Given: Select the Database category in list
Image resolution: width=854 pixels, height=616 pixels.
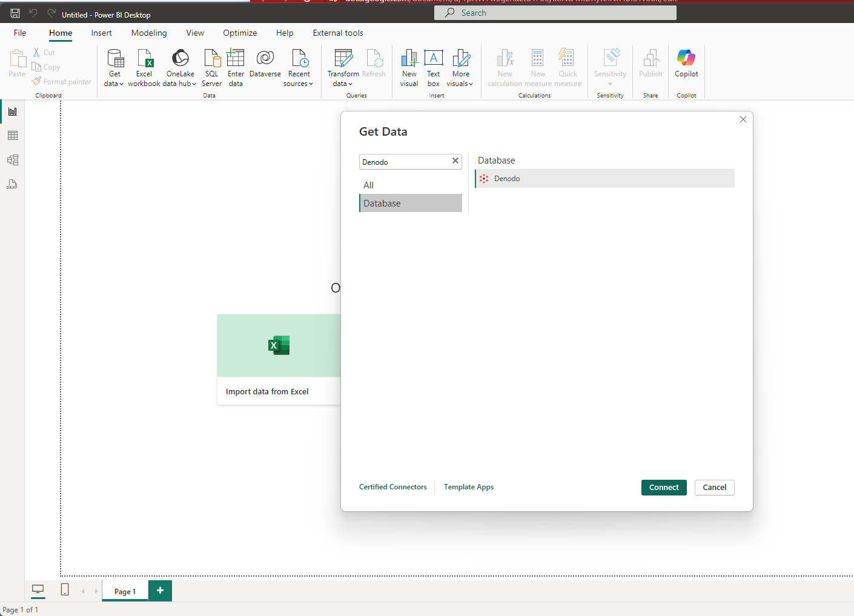Looking at the screenshot, I should tap(411, 203).
